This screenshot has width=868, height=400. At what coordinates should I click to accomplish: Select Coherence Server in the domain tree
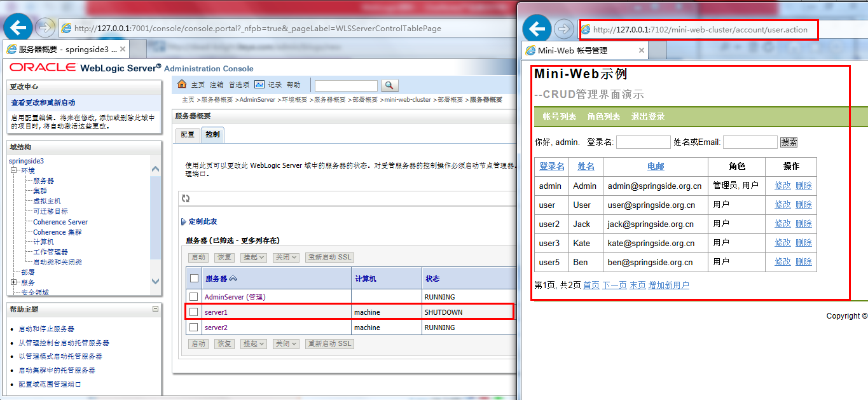(60, 222)
